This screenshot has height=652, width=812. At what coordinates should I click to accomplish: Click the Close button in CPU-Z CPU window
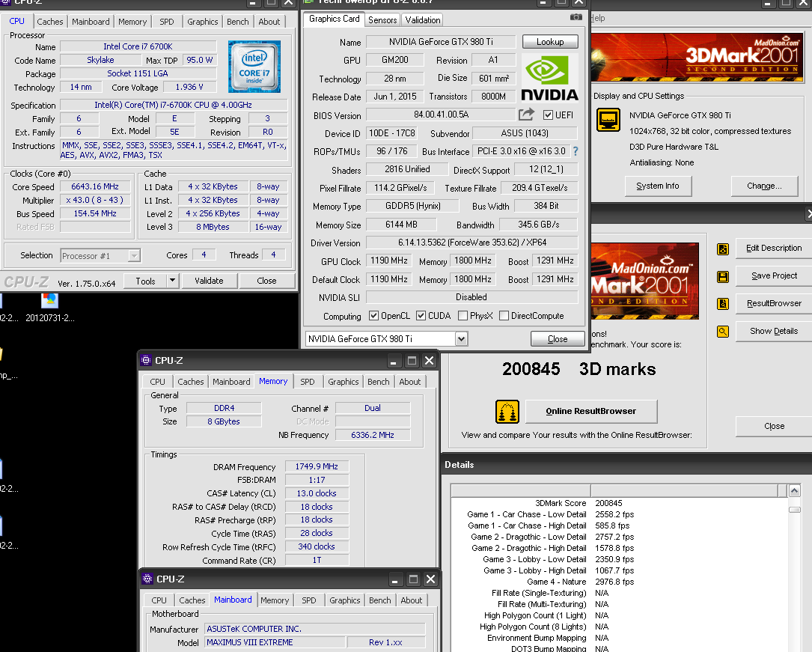(266, 281)
